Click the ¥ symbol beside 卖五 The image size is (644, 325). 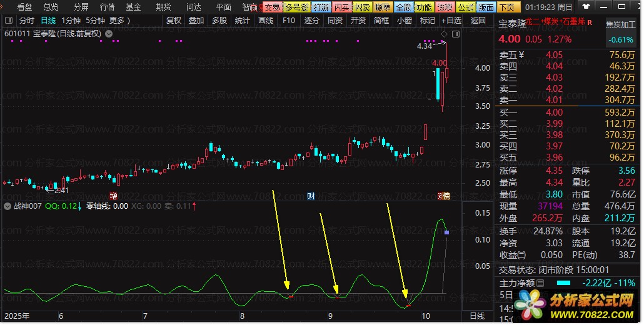click(x=521, y=54)
